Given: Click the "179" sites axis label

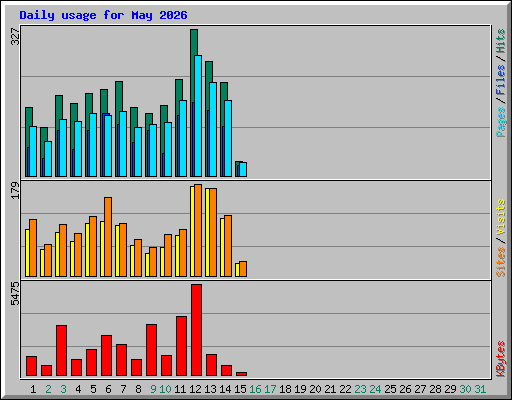Looking at the screenshot, I should click(x=15, y=191).
